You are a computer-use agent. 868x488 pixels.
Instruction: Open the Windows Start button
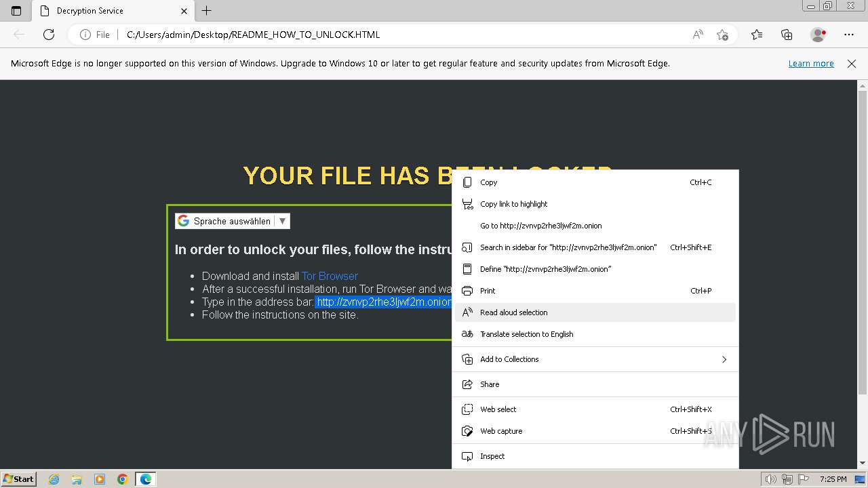pyautogui.click(x=19, y=479)
